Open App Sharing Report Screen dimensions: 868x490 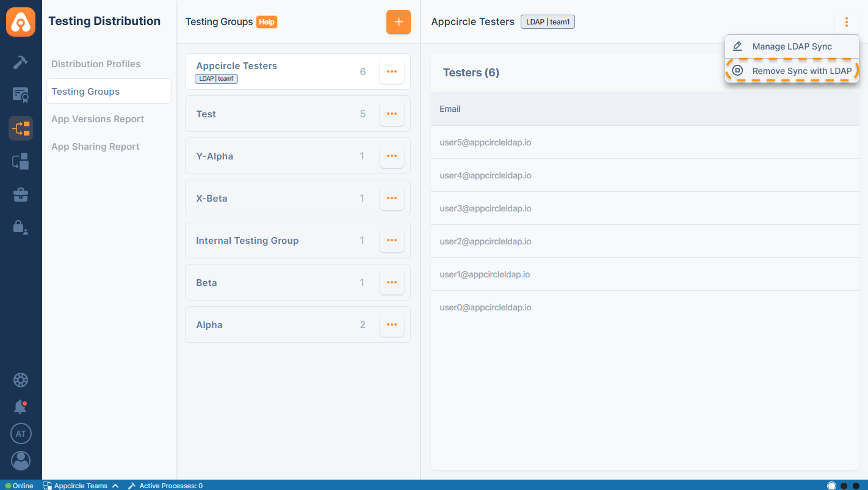pos(95,147)
